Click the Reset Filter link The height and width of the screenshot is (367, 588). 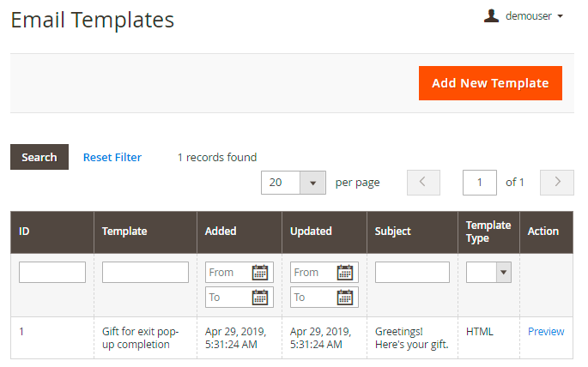(x=112, y=157)
